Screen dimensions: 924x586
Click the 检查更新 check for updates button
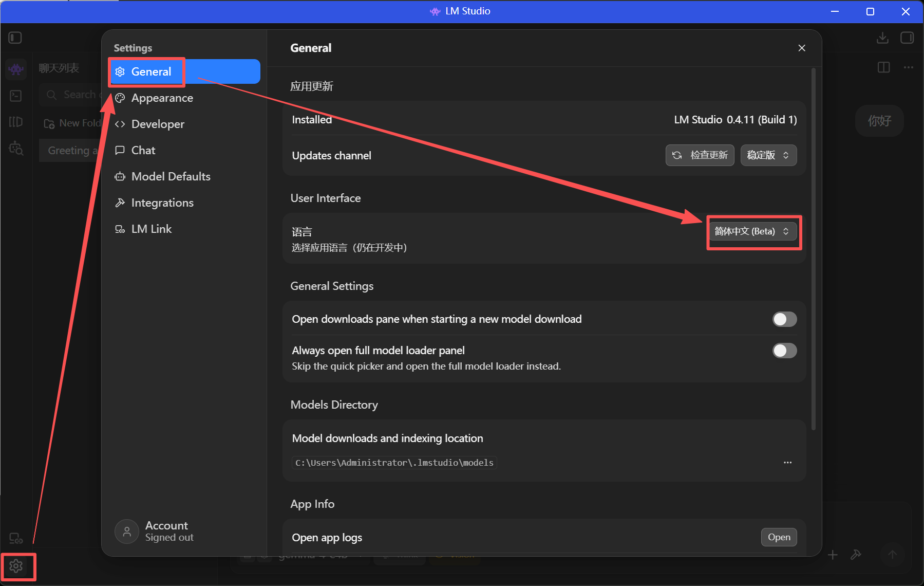[x=700, y=155]
